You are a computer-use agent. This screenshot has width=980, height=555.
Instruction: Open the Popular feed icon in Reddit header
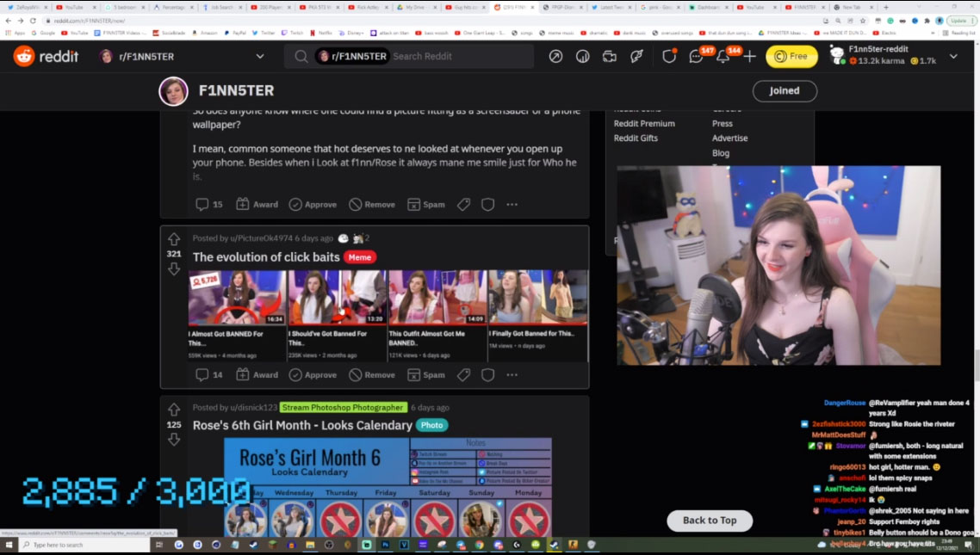(x=555, y=56)
